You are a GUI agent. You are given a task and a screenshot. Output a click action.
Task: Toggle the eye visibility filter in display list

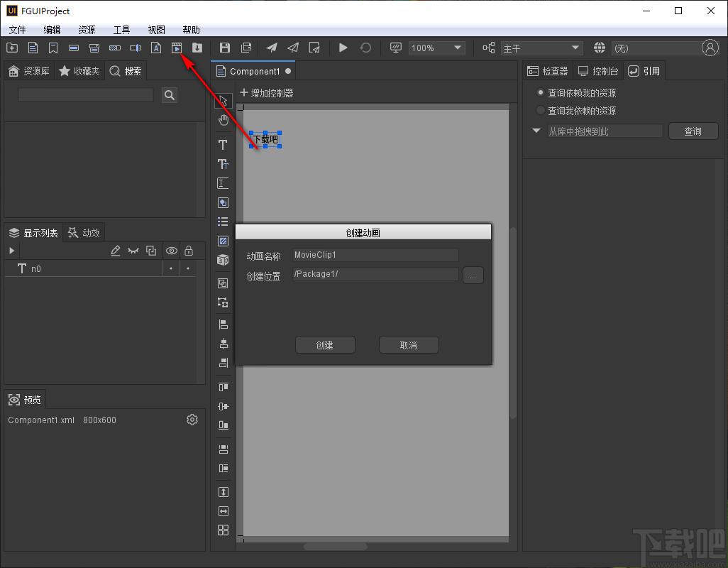click(171, 251)
